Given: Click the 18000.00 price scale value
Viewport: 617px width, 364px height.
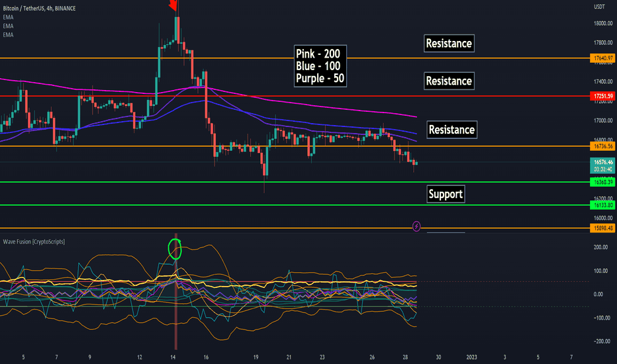Looking at the screenshot, I should point(603,24).
